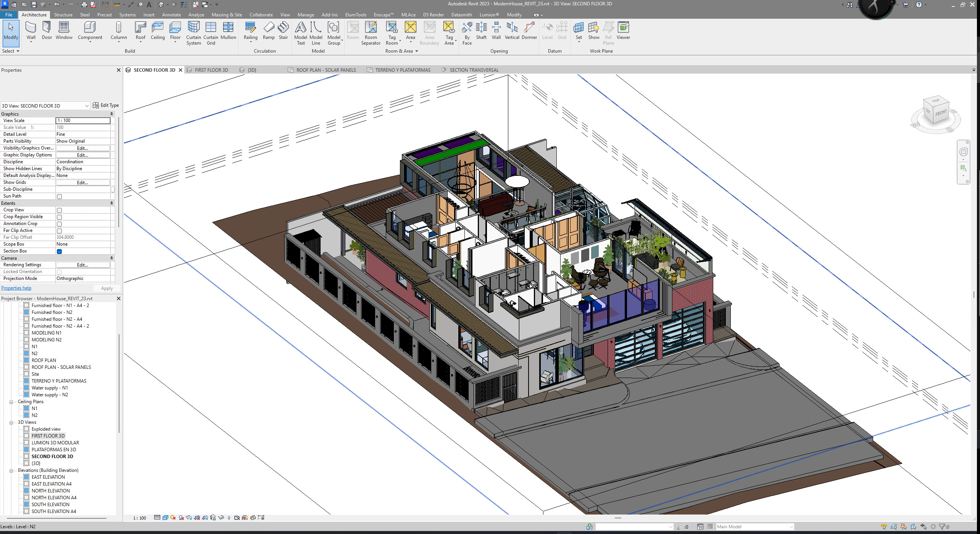Open the 3D View type selector dropdown

(87, 106)
